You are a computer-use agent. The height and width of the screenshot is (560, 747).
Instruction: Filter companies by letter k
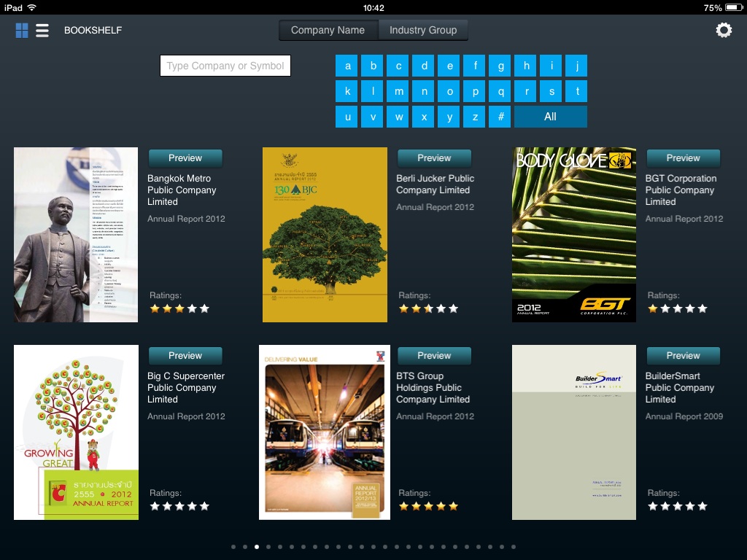click(348, 91)
